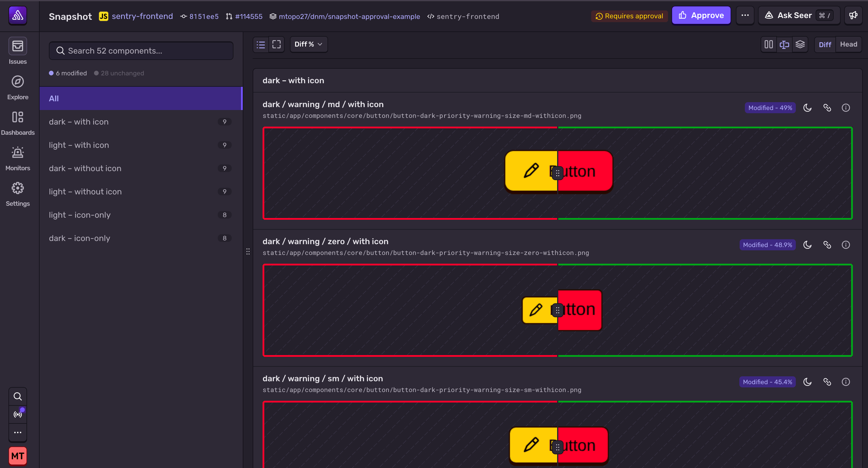The image size is (868, 468).
Task: Select swipe slider comparison mode
Action: click(784, 45)
